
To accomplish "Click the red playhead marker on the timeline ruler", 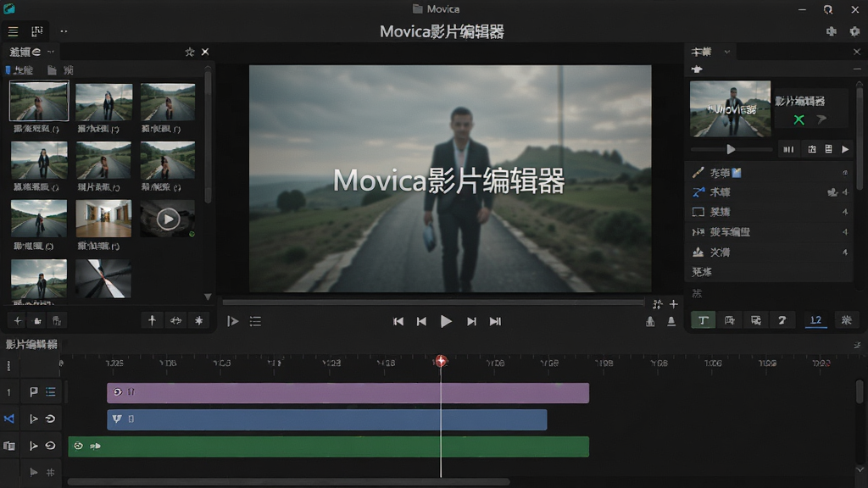I will [441, 361].
